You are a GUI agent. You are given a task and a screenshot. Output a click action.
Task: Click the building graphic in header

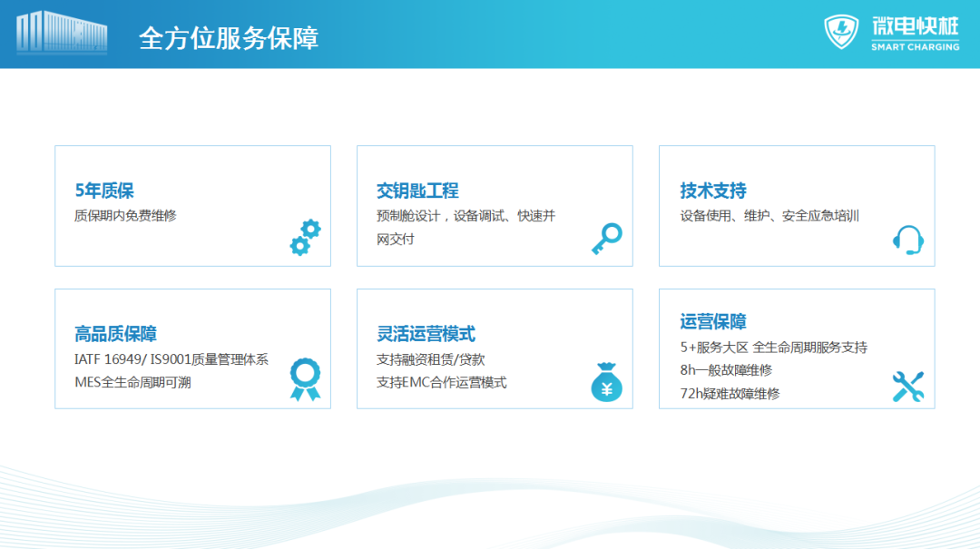click(62, 32)
